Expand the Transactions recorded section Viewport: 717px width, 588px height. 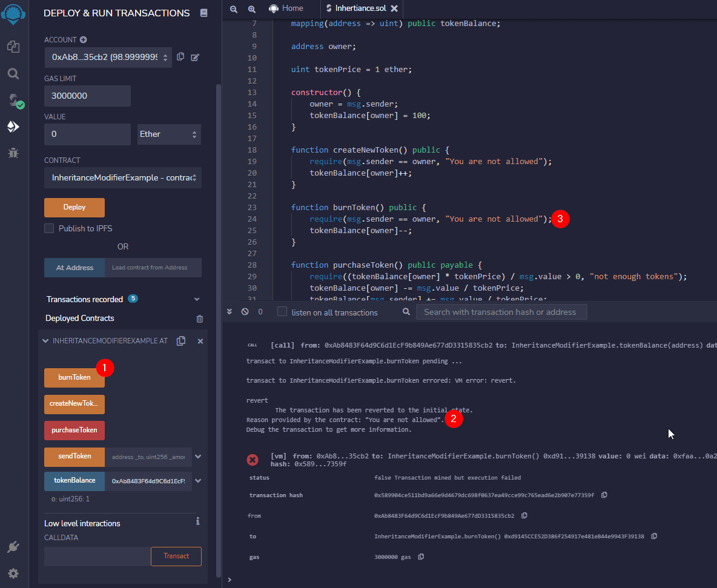pos(197,299)
